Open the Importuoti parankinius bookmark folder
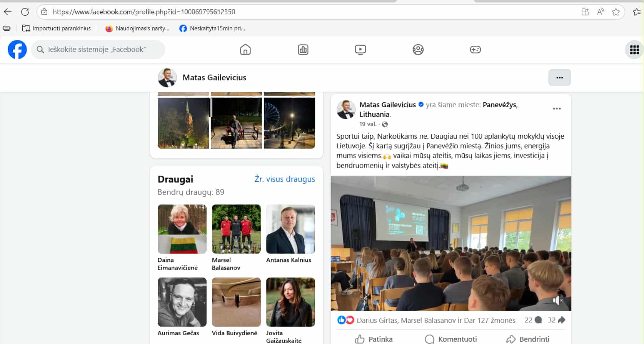Screen dimensions: 644x344 [x=57, y=28]
